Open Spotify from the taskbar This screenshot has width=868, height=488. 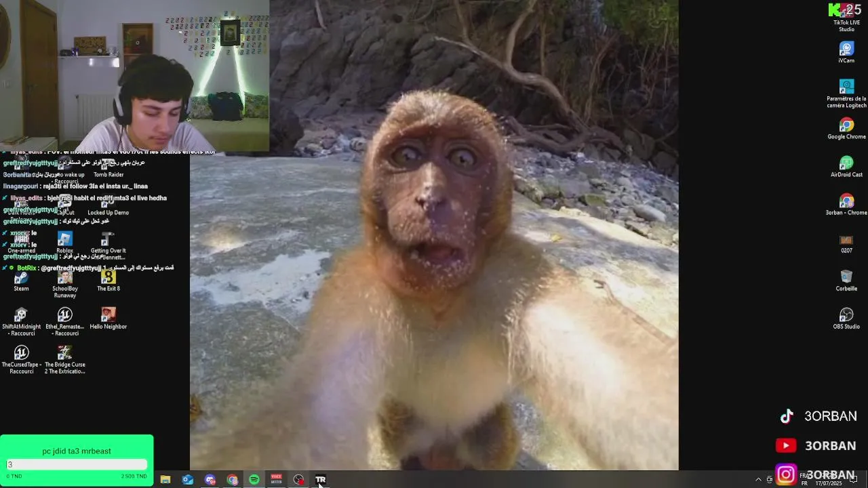(254, 479)
